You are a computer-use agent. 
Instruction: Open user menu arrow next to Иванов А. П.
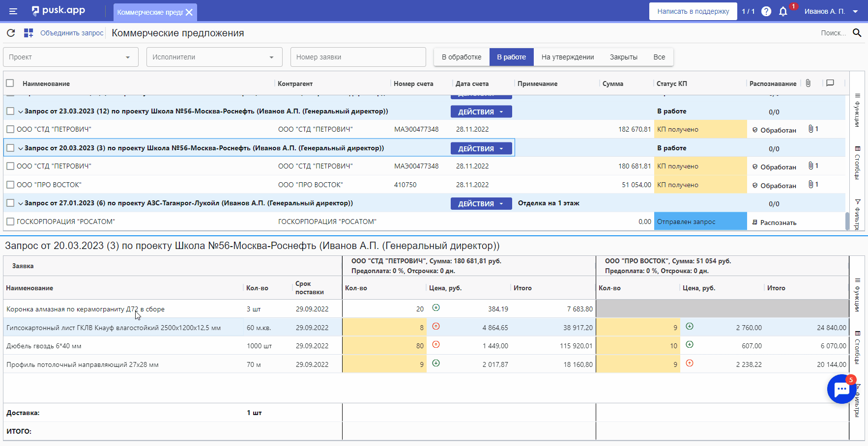[855, 11]
